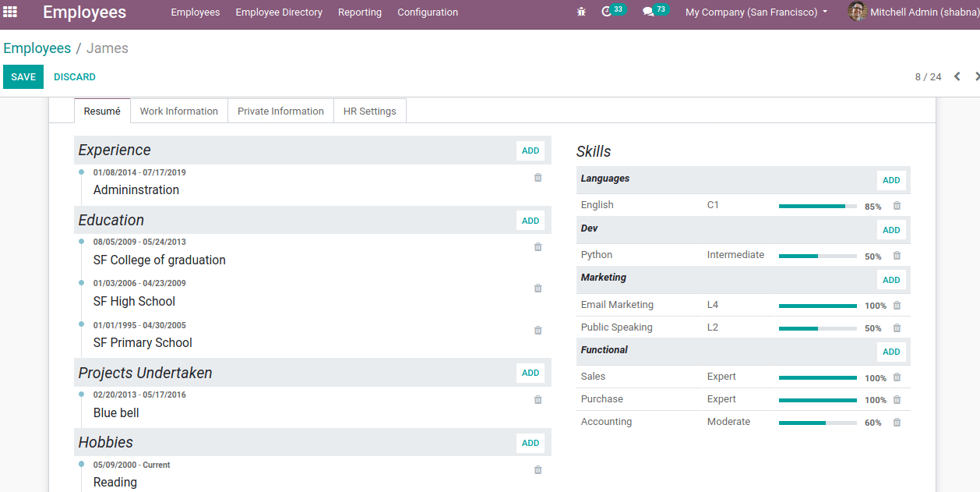Open the Reporting menu
Screen dimensions: 980x492
(x=360, y=12)
